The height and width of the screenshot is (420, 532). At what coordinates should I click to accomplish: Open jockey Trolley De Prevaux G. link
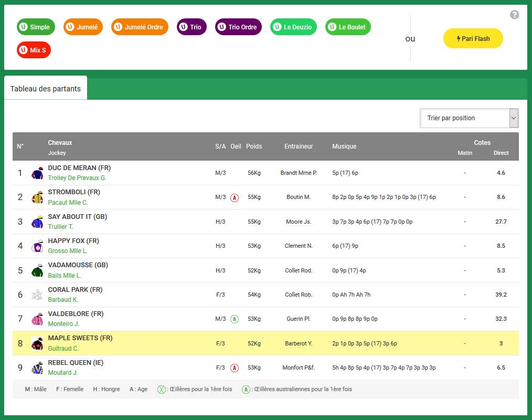tap(77, 178)
